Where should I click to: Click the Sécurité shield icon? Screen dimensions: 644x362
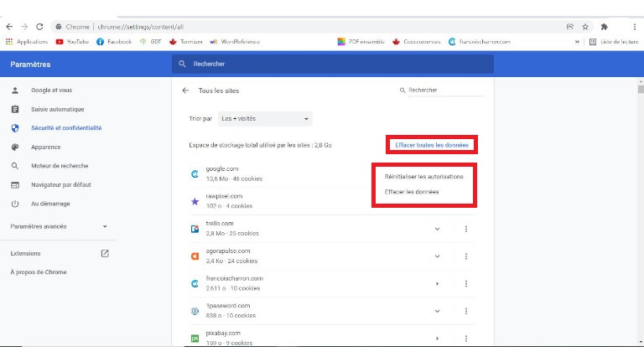pos(15,128)
